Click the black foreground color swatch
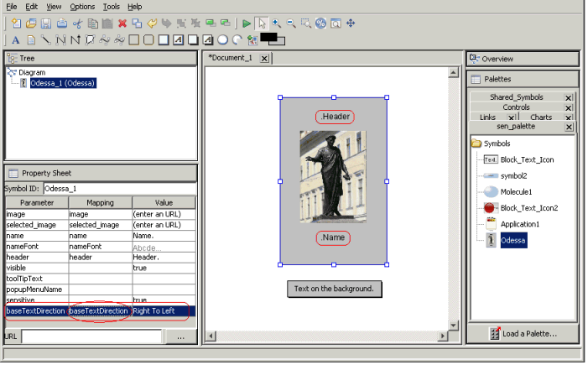Screen dimensions: 588x365 tap(268, 38)
